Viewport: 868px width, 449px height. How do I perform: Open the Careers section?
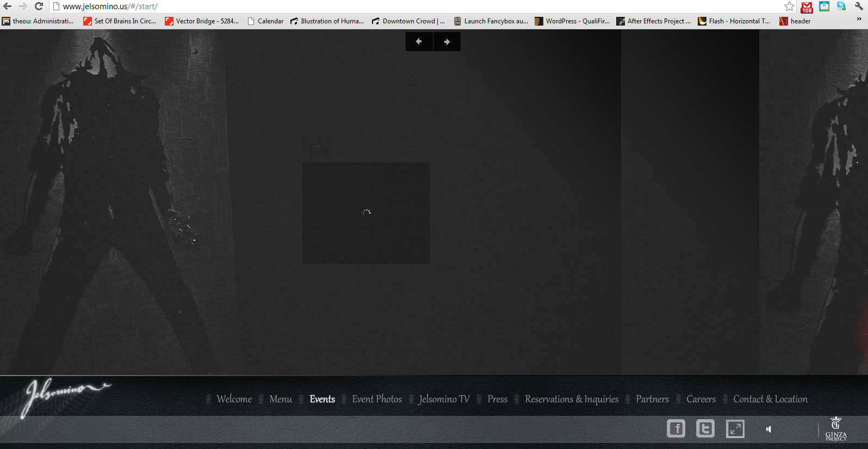(x=701, y=399)
